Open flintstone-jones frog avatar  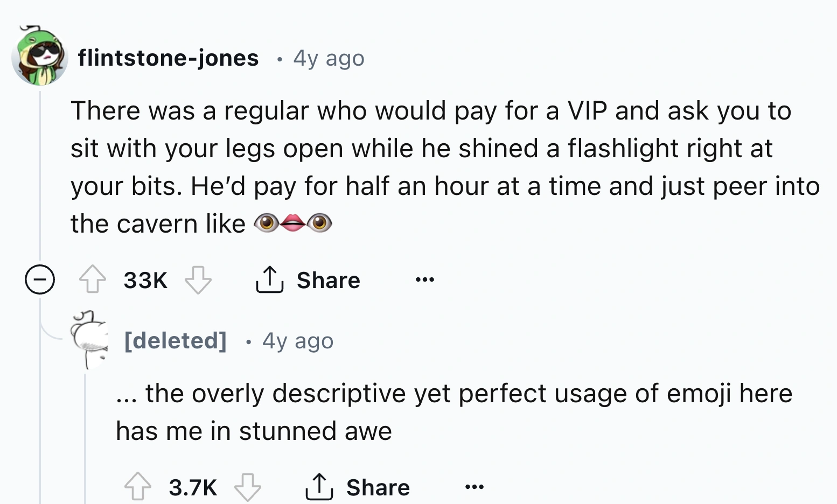tap(40, 57)
